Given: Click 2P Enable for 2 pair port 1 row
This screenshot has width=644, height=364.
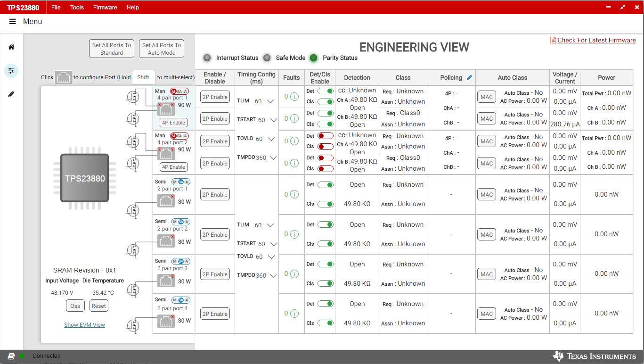Looking at the screenshot, I should pyautogui.click(x=215, y=195).
